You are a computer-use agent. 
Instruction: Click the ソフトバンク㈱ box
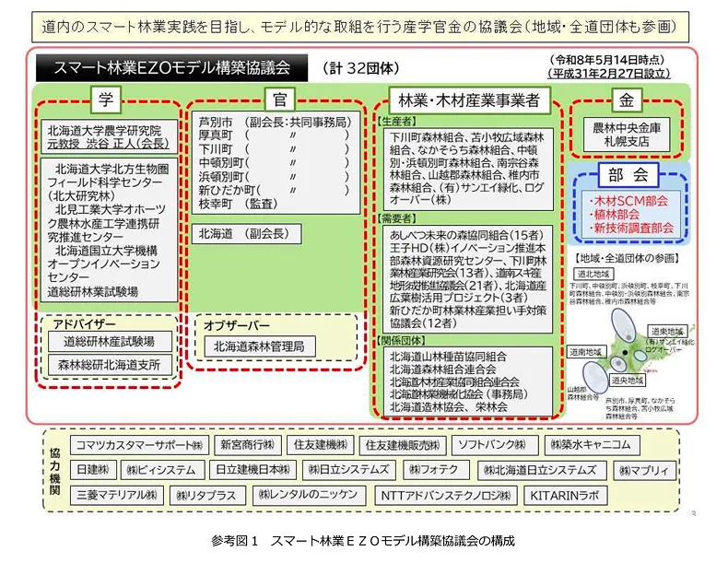(495, 445)
